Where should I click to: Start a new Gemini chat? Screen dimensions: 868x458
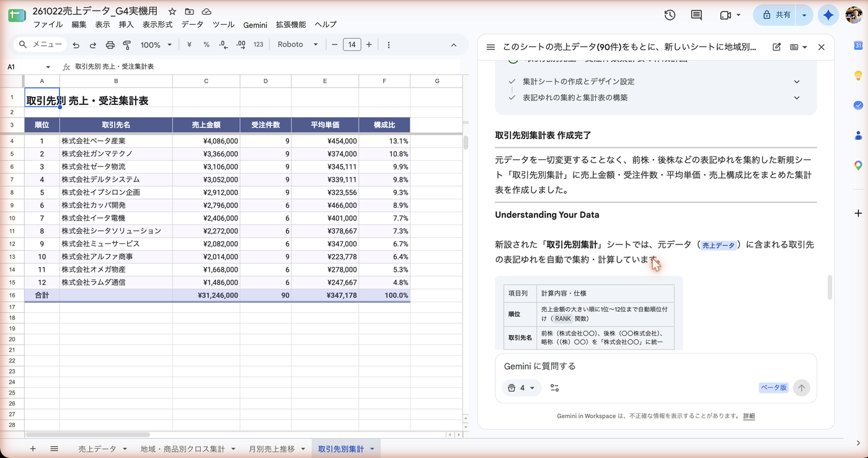pyautogui.click(x=777, y=47)
